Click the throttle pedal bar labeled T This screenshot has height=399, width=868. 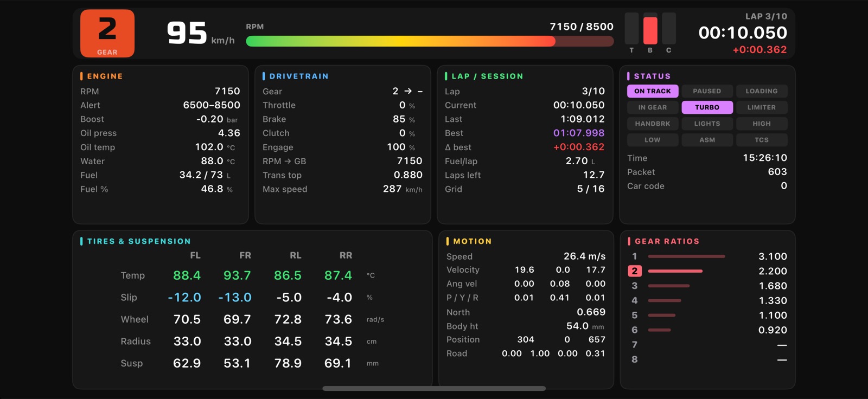(631, 29)
